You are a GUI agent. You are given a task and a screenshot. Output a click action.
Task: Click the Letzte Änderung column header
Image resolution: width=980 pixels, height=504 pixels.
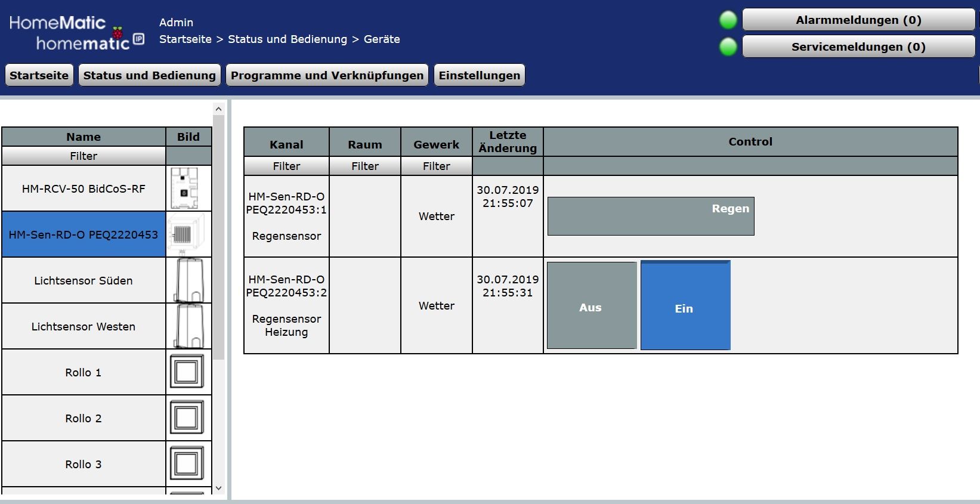click(x=508, y=142)
